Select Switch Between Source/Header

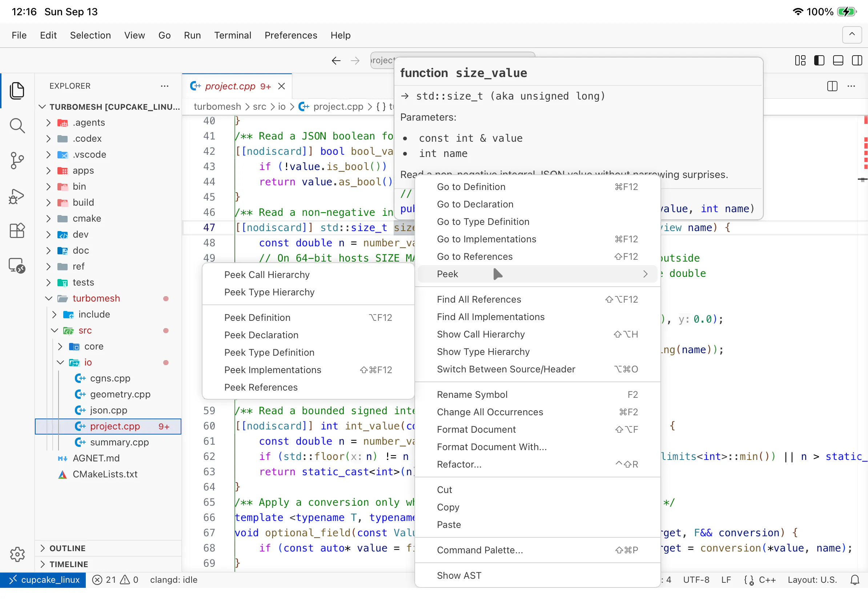coord(537,369)
